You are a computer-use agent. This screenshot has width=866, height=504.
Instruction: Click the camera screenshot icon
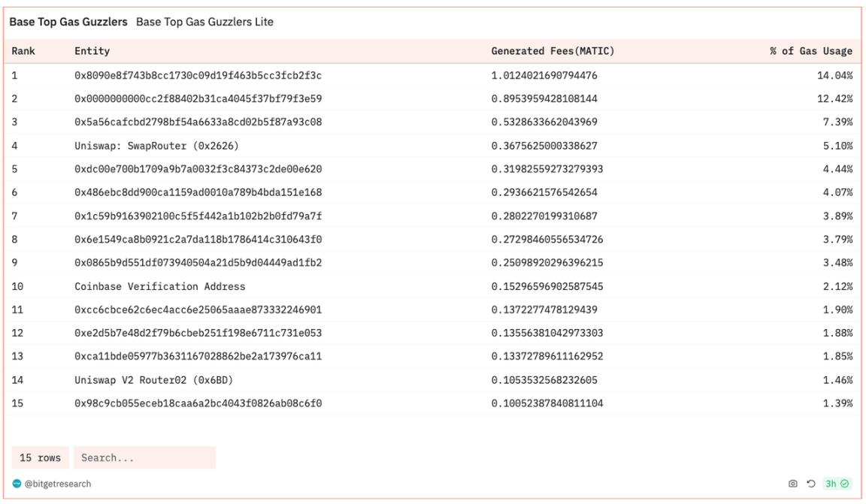[x=792, y=484]
